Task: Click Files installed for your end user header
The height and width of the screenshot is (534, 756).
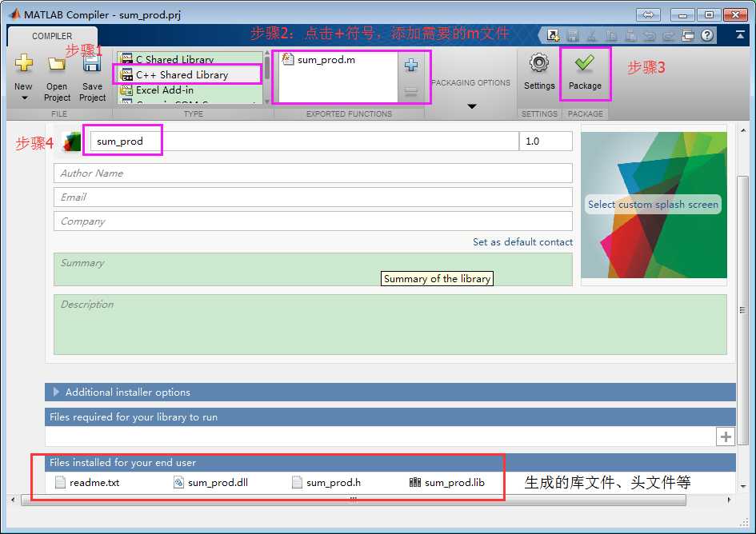Action: pos(390,462)
